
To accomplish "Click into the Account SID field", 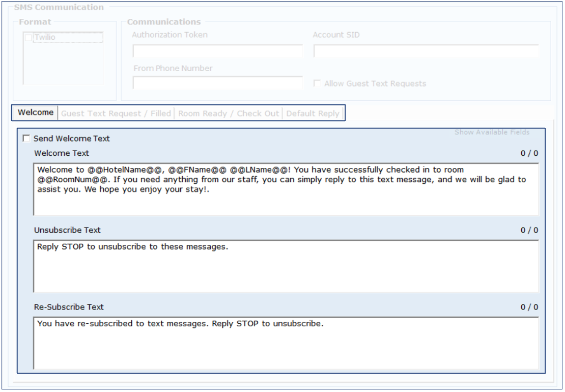I will point(426,51).
